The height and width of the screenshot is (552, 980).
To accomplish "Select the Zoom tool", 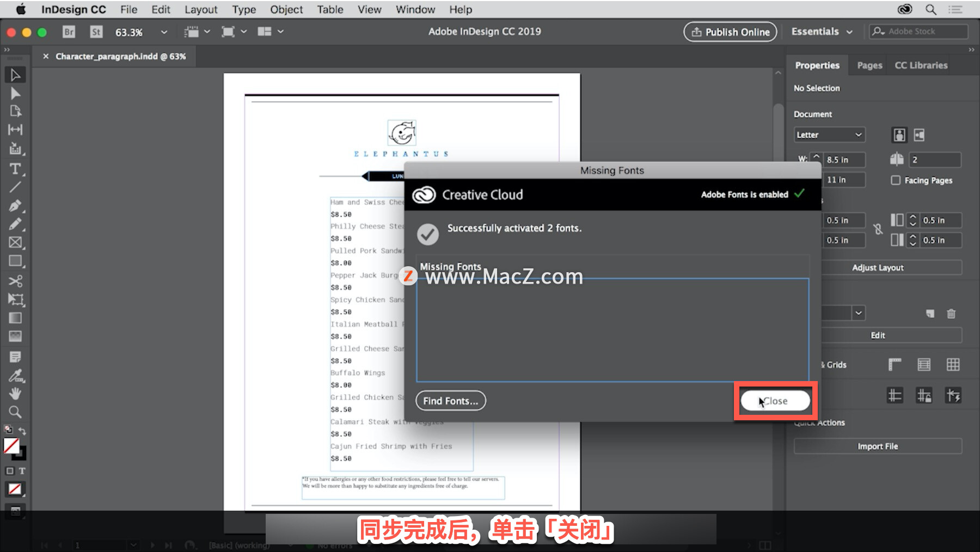I will tap(15, 412).
